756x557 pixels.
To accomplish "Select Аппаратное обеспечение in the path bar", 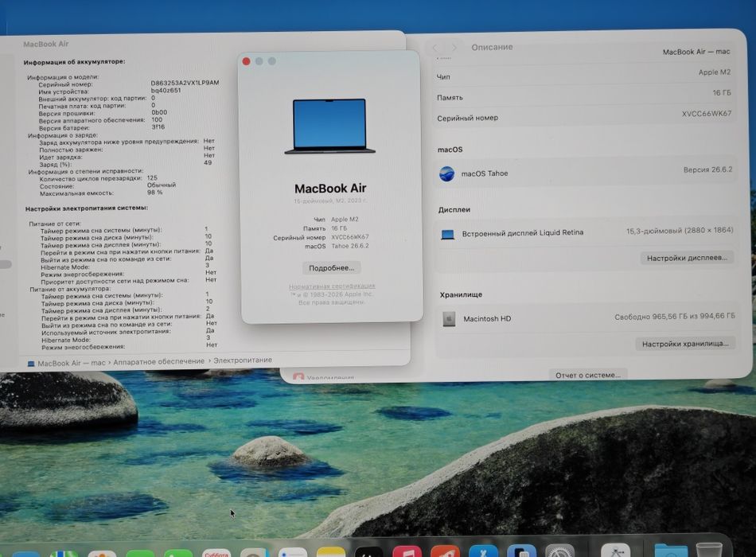I will [158, 361].
